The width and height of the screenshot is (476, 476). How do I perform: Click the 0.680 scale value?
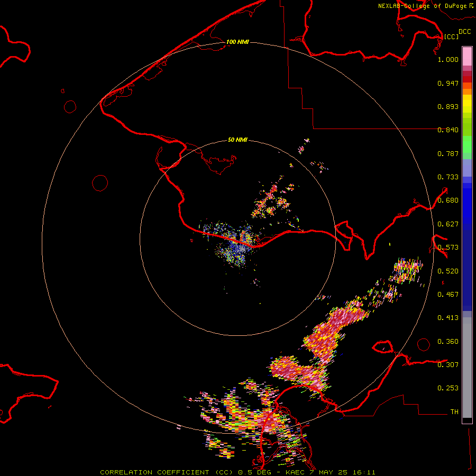(x=448, y=200)
